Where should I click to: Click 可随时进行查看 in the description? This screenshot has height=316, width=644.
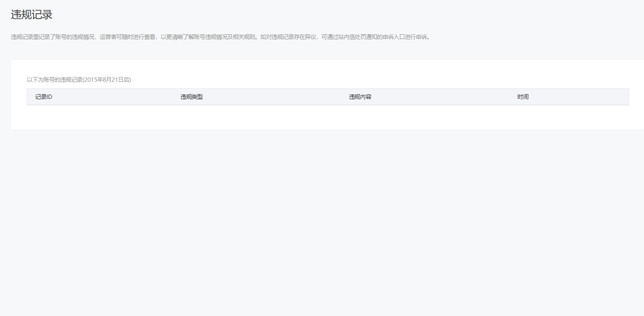point(136,37)
